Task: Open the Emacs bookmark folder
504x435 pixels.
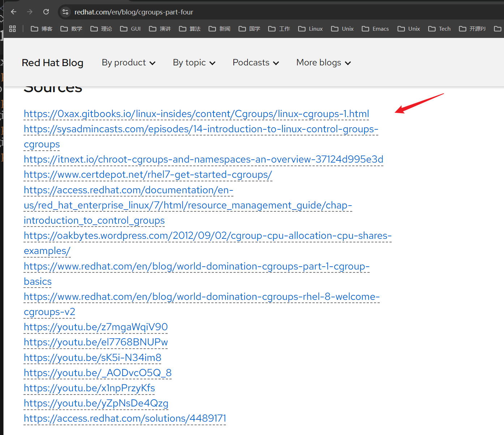Action: coord(375,29)
